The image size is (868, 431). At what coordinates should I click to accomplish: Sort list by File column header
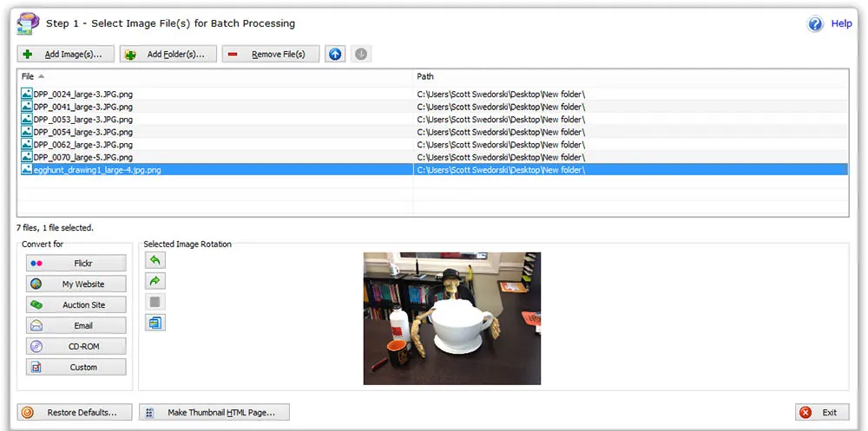click(x=214, y=76)
